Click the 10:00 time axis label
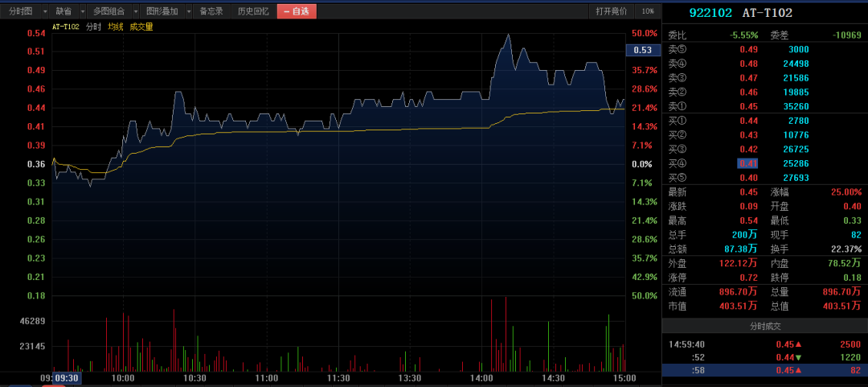The image size is (868, 387). (x=123, y=378)
